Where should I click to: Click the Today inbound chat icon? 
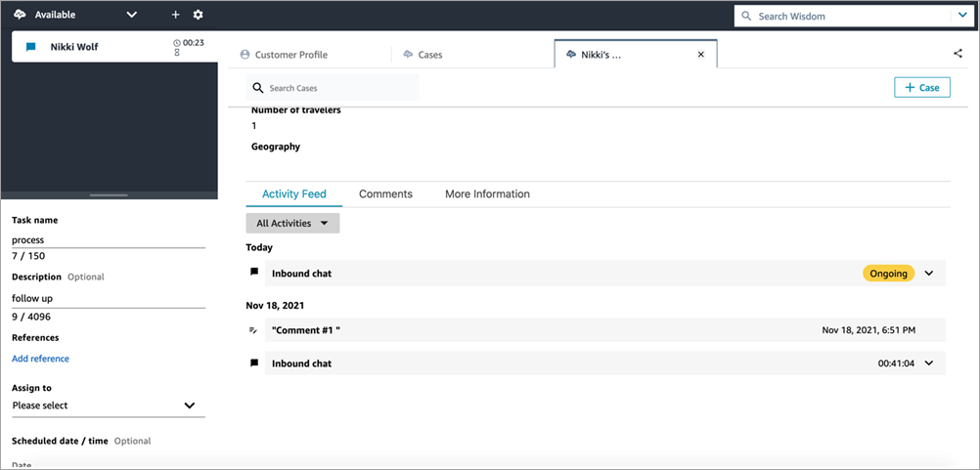254,273
